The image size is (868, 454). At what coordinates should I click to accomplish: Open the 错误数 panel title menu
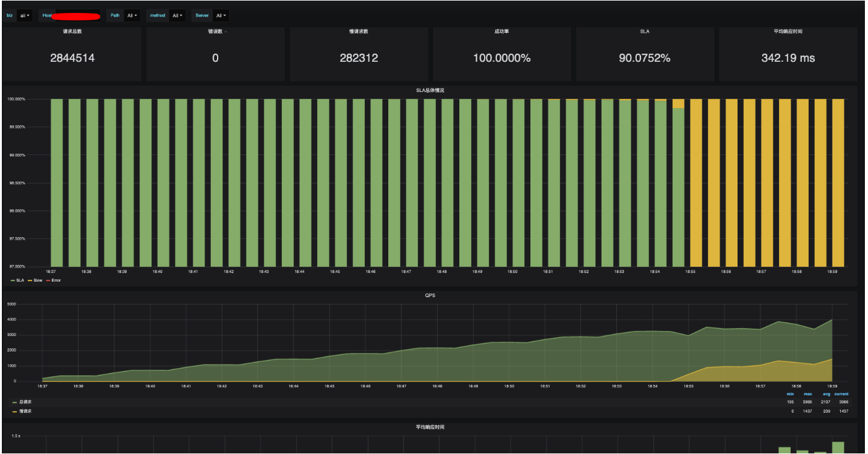click(215, 32)
